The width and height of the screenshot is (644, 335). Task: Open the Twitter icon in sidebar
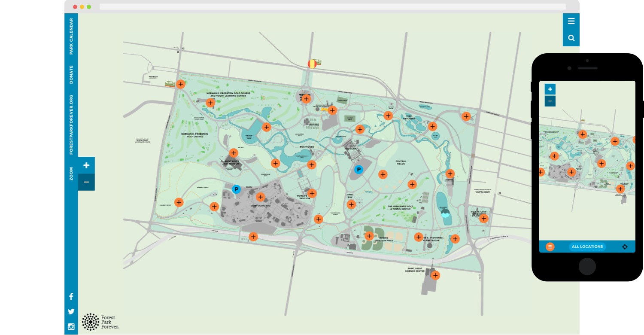pos(71,312)
